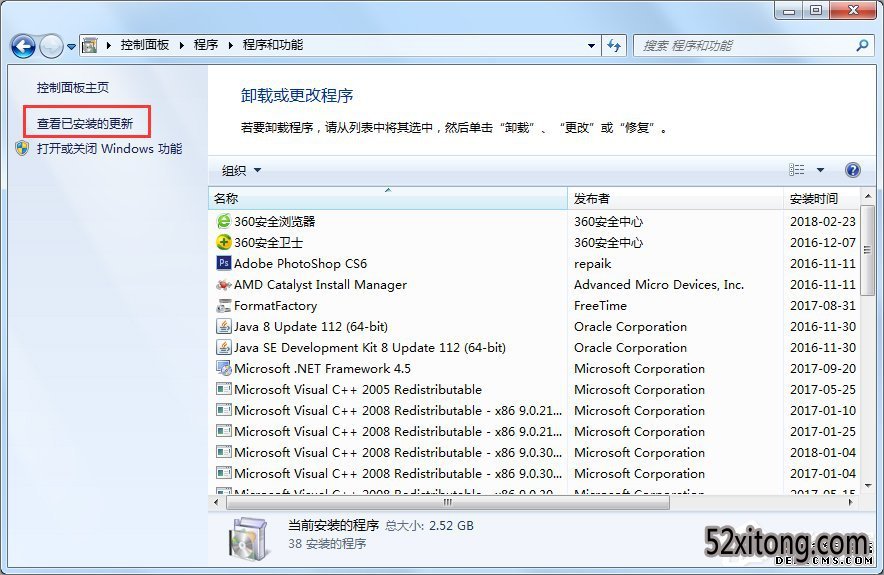Select FormatFactory program name
This screenshot has height=575, width=884.
pos(275,306)
